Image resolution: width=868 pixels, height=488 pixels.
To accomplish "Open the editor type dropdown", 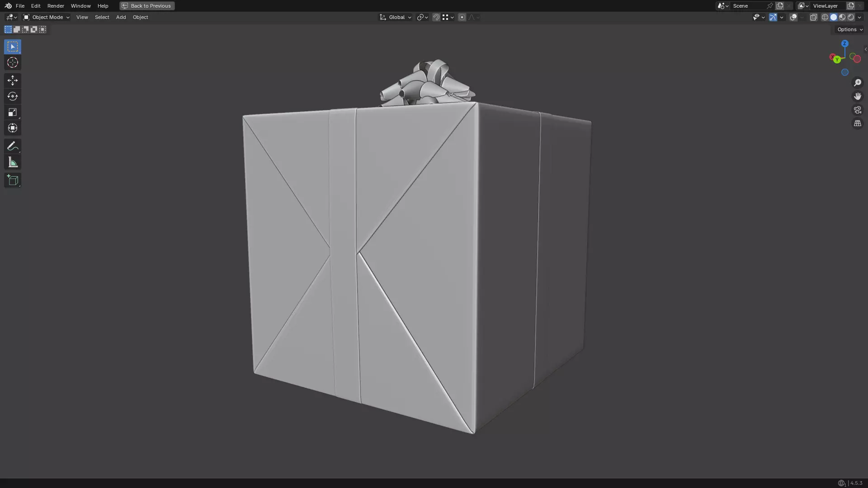I will [11, 17].
